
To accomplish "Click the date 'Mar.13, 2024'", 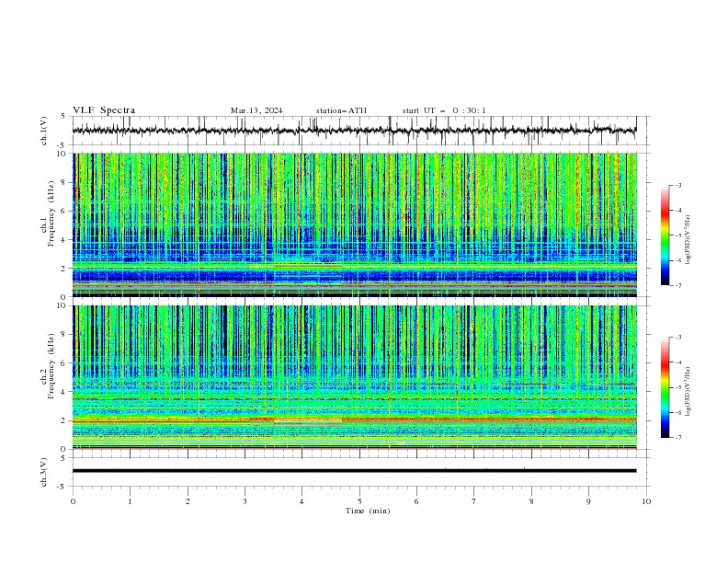I will click(256, 110).
